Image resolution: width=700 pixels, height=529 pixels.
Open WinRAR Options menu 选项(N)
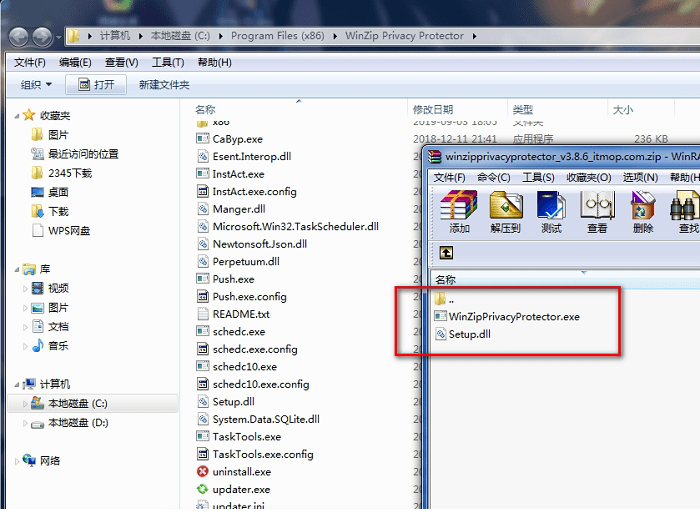[x=640, y=178]
